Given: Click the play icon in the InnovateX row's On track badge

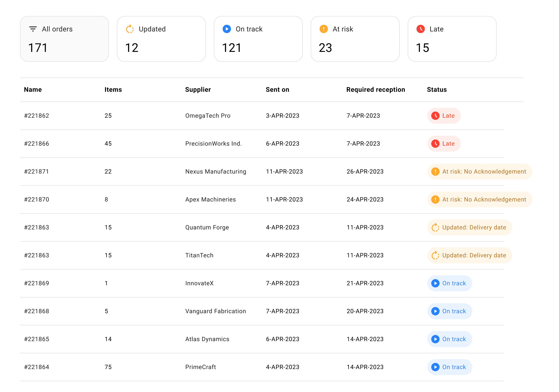Looking at the screenshot, I should click(x=435, y=283).
